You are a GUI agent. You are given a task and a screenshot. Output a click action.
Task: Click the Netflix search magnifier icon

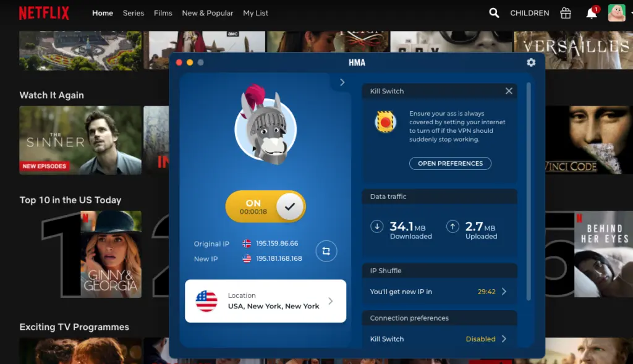coord(494,13)
